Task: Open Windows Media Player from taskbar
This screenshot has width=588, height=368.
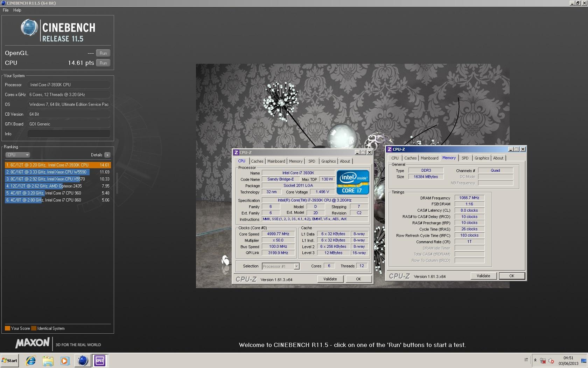Action: (65, 360)
